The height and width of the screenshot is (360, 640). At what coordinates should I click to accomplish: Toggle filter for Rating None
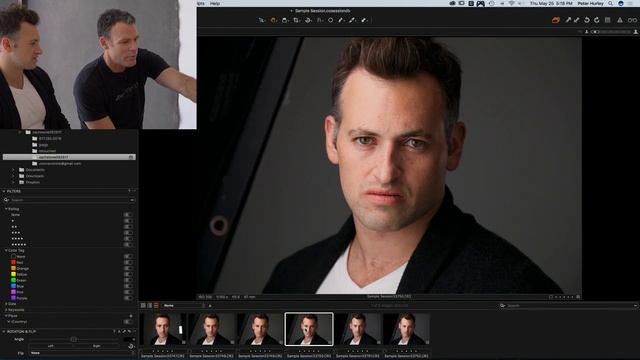point(128,215)
